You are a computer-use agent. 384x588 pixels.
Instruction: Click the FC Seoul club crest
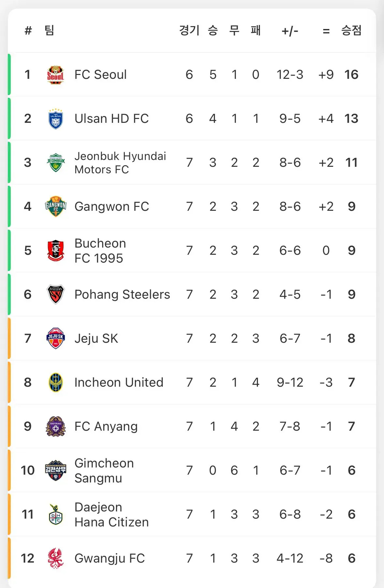tap(56, 75)
